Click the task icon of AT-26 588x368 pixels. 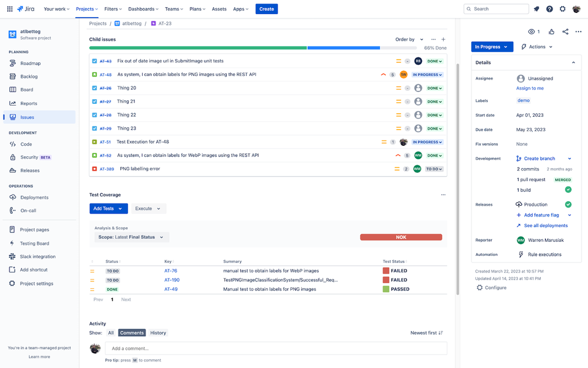(x=94, y=88)
